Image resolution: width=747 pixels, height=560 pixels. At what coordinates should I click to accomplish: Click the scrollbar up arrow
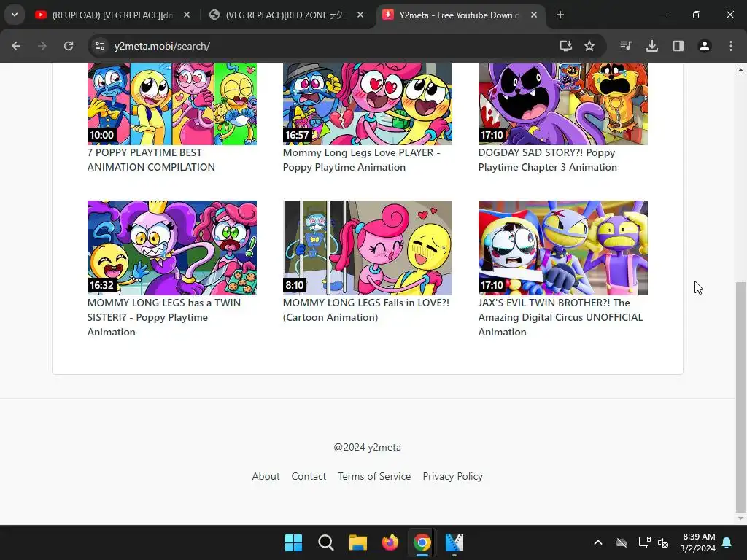tap(740, 69)
